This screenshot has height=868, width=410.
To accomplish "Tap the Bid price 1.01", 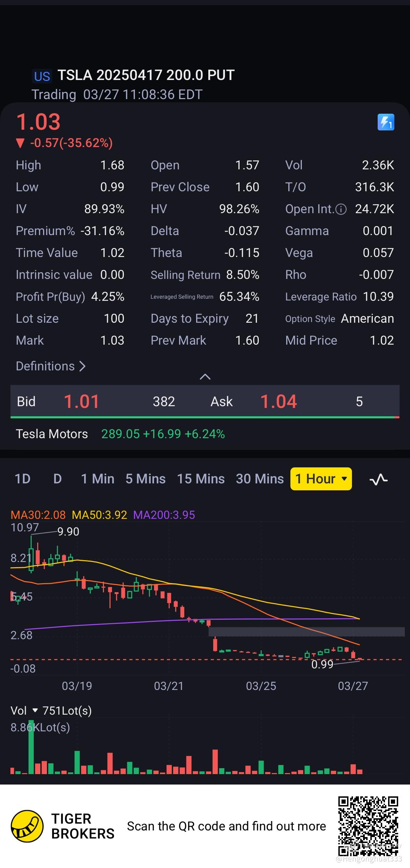I will pos(81,401).
